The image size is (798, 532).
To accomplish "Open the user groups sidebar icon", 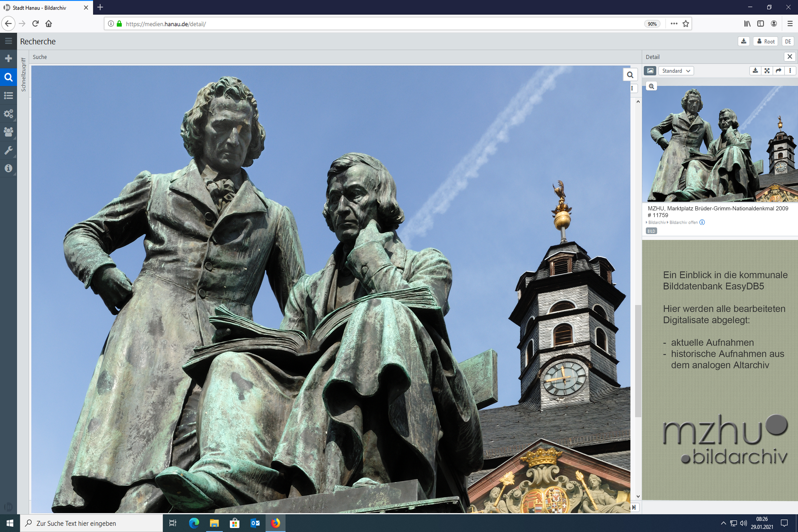I will 9,132.
